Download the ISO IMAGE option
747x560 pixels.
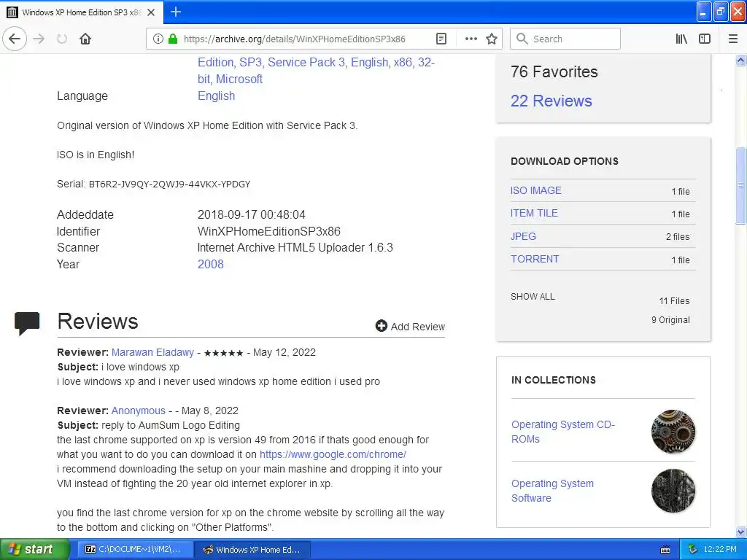pos(536,190)
